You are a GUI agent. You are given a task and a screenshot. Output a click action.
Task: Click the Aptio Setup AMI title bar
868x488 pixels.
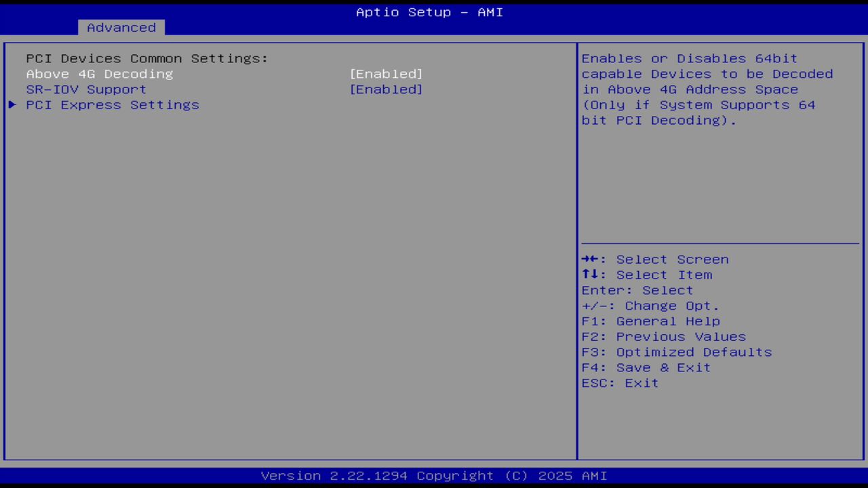pyautogui.click(x=429, y=12)
